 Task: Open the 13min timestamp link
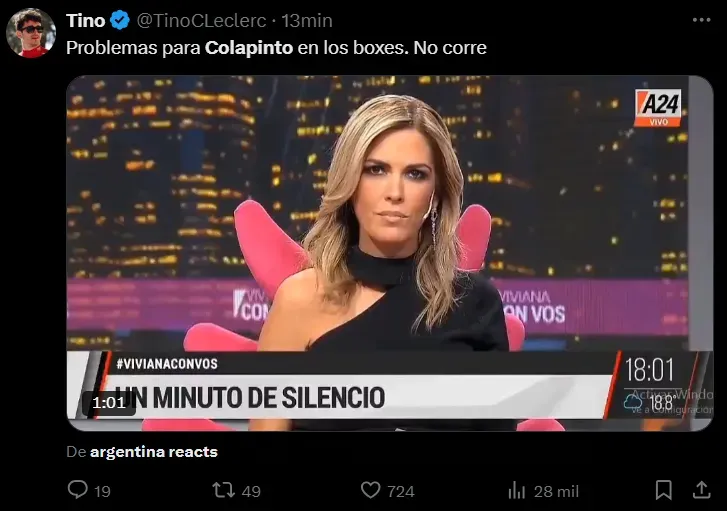307,21
